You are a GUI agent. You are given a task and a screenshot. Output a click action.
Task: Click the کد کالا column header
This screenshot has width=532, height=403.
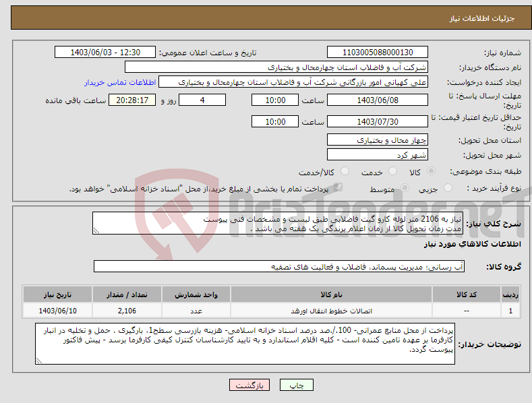[x=466, y=294]
